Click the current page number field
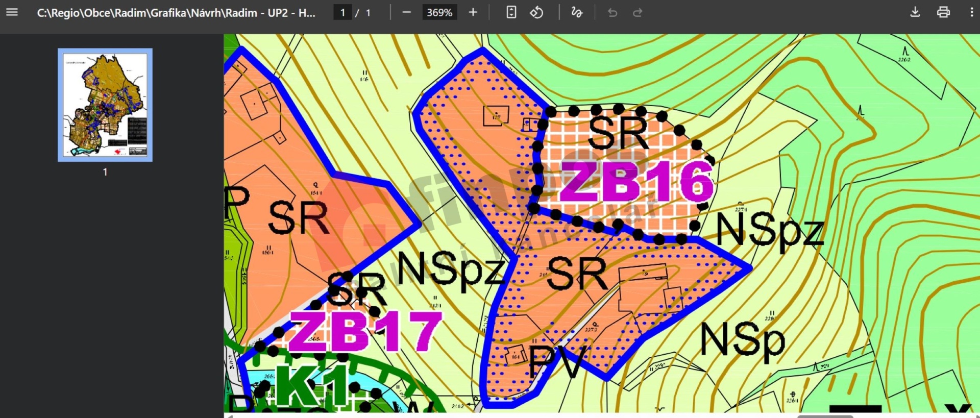Screen dimensions: 980x418 point(342,12)
